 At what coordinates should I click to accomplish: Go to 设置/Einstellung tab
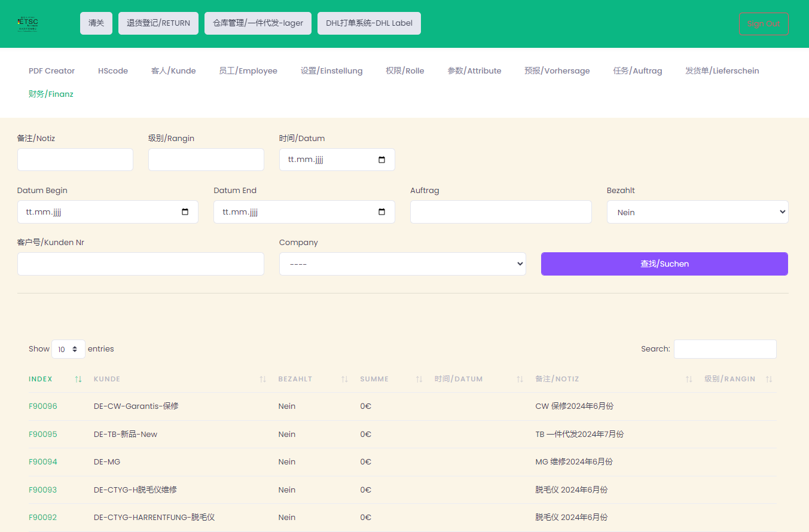click(332, 71)
